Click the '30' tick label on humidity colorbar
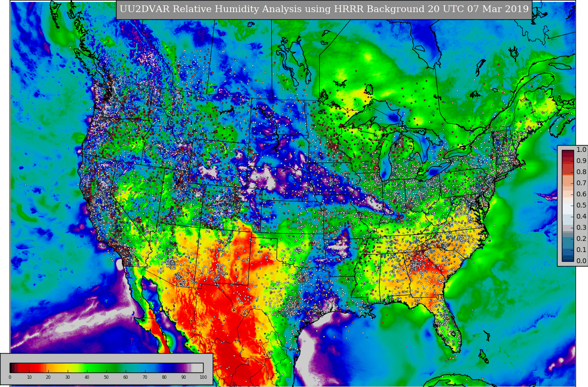The width and height of the screenshot is (588, 387). tap(68, 377)
